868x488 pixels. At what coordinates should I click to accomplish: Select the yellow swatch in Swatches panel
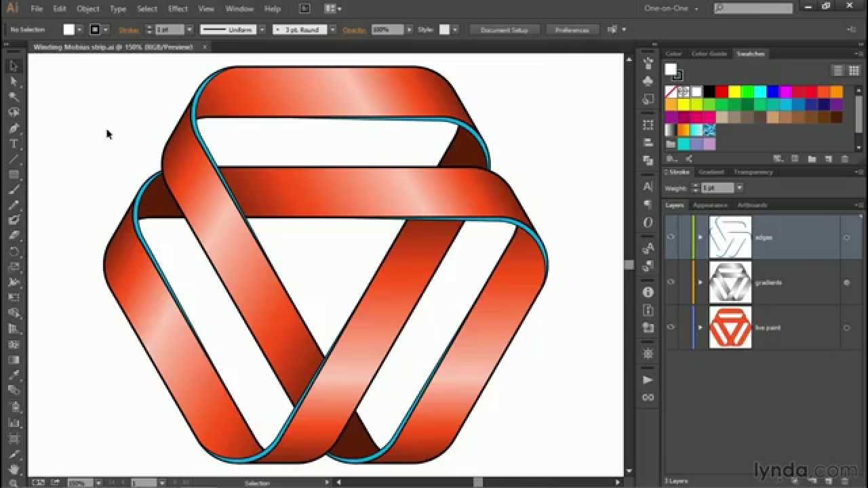pyautogui.click(x=734, y=90)
